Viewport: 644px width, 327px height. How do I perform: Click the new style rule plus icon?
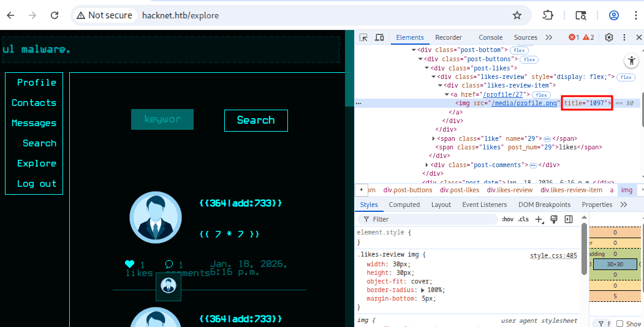(x=539, y=219)
